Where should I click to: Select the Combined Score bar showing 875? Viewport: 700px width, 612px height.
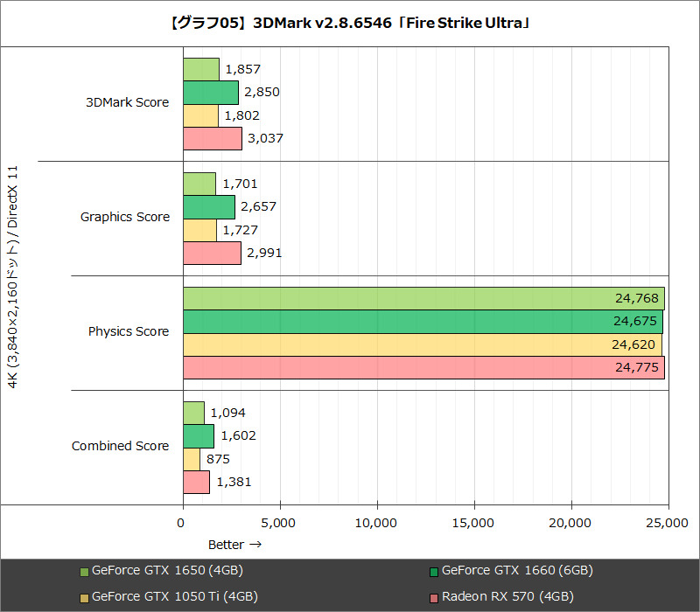(191, 458)
